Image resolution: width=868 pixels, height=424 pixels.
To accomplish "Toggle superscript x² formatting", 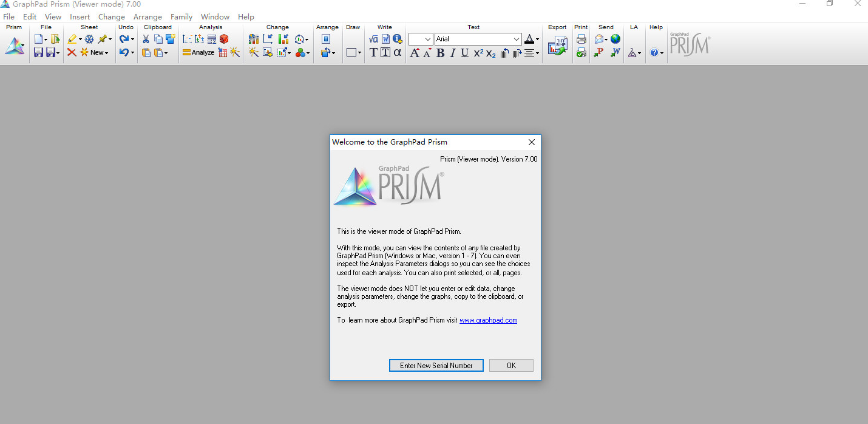I will coord(478,53).
